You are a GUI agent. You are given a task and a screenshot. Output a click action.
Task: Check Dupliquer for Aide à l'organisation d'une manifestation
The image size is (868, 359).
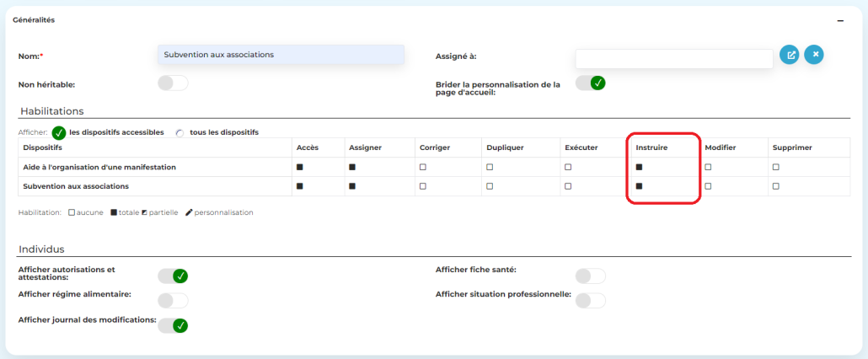click(490, 167)
